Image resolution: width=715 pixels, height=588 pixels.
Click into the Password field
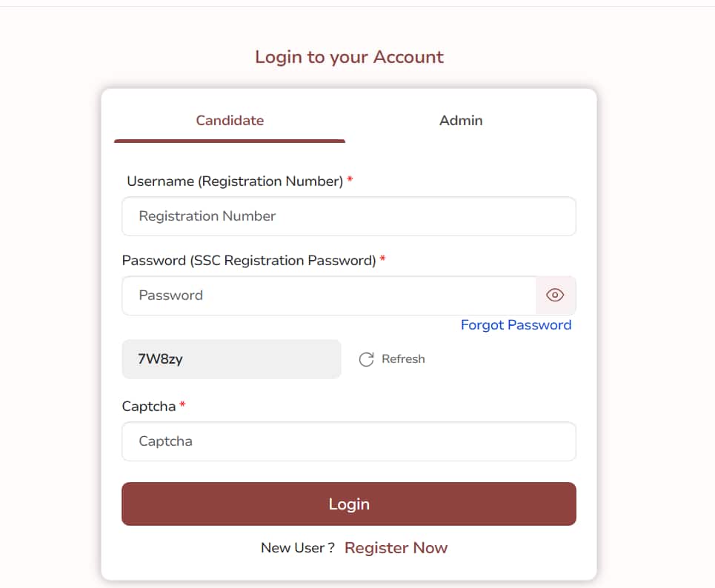tap(328, 295)
